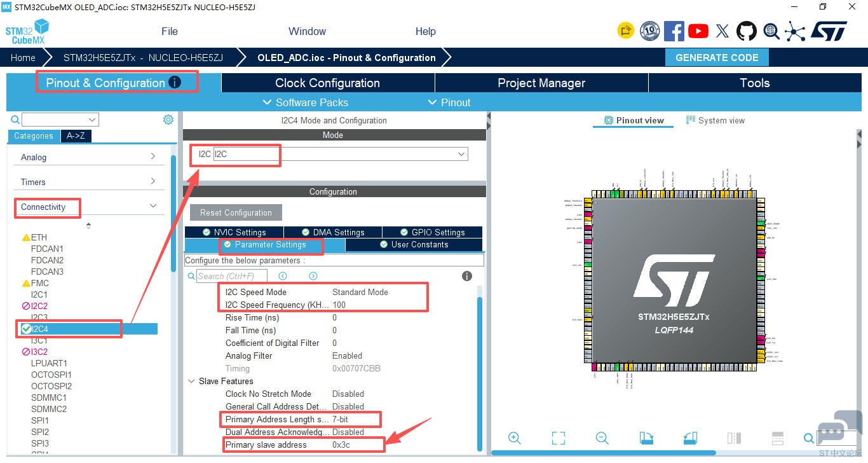Open the X social icon
The height and width of the screenshot is (463, 868).
[722, 31]
